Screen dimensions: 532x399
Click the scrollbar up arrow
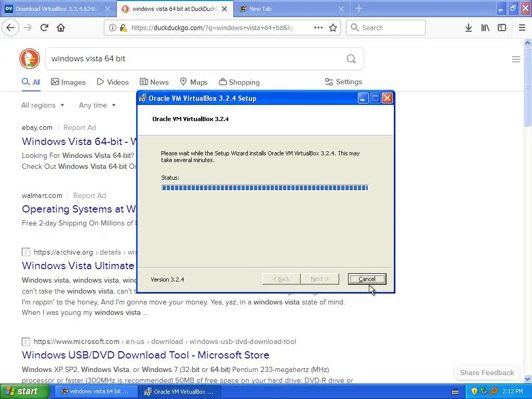coord(527,43)
